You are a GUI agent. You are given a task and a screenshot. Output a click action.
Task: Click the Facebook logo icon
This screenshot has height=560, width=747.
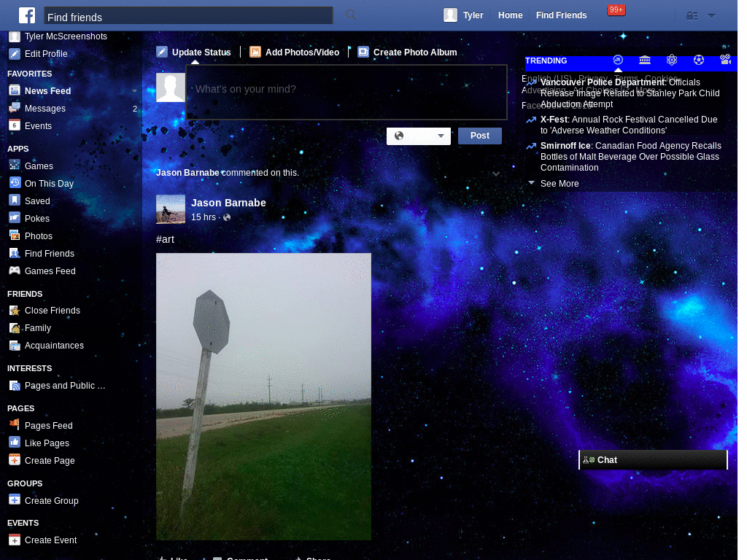coord(27,15)
